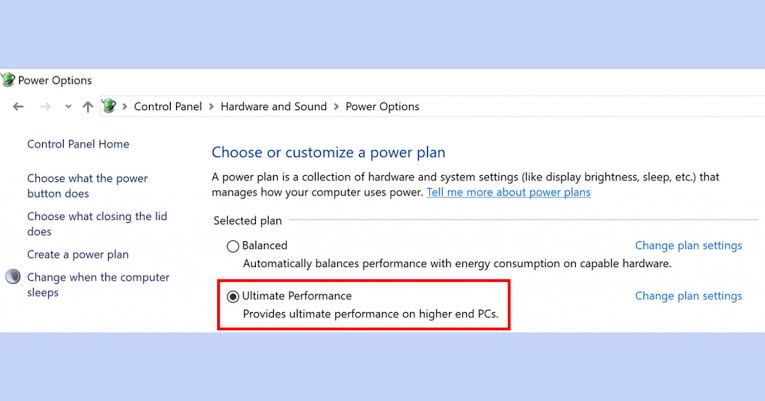Open Change plan settings for Balanced

coord(688,245)
